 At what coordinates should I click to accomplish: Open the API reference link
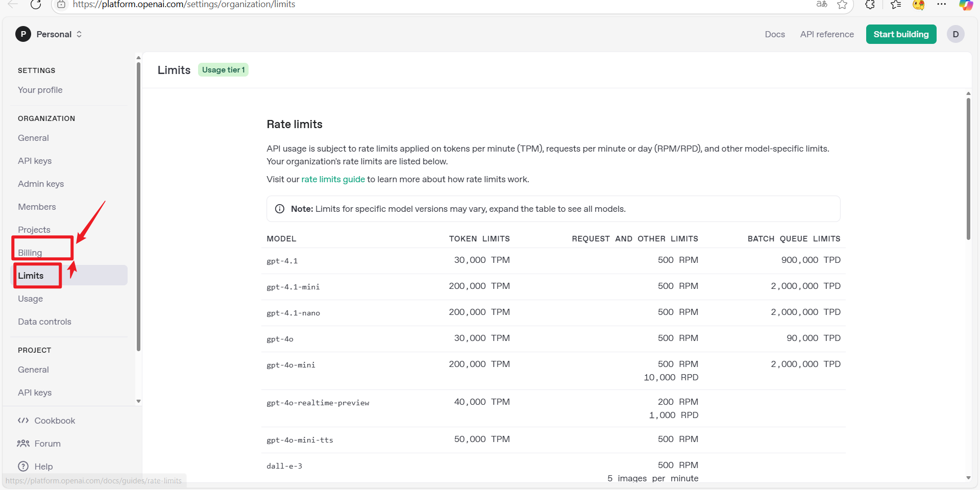pyautogui.click(x=827, y=34)
